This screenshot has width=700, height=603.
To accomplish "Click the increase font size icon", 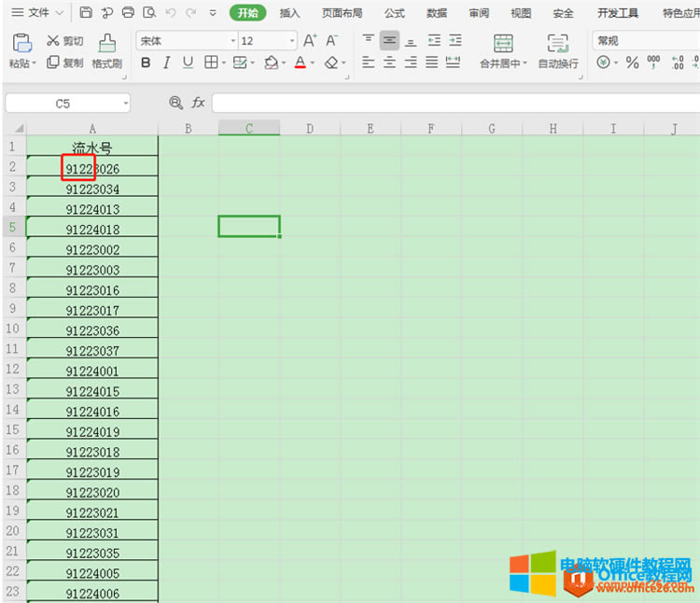I will click(310, 41).
